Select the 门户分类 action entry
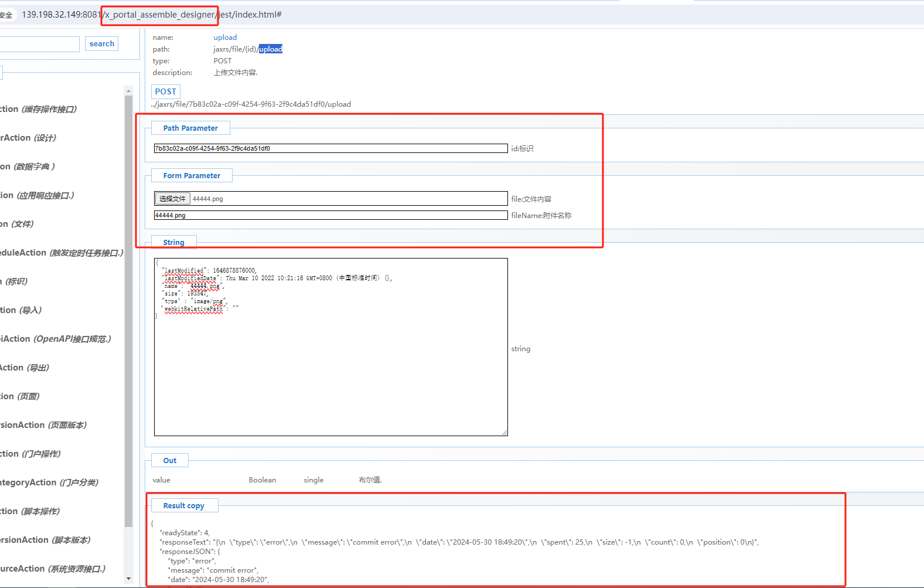The height and width of the screenshot is (588, 924). click(49, 482)
